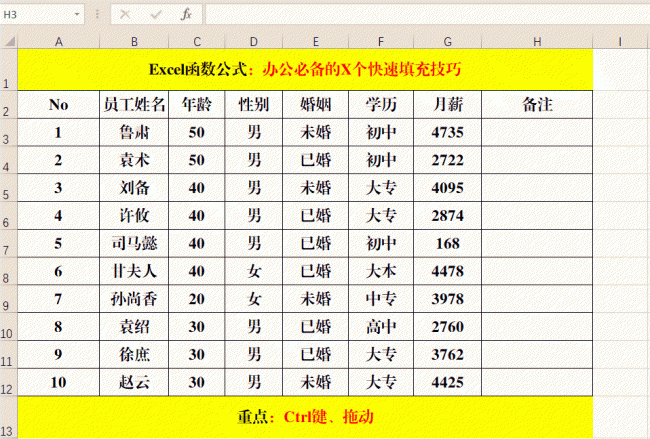Screen dimensions: 650x439
Task: Select row 13 header
Action: (x=9, y=417)
